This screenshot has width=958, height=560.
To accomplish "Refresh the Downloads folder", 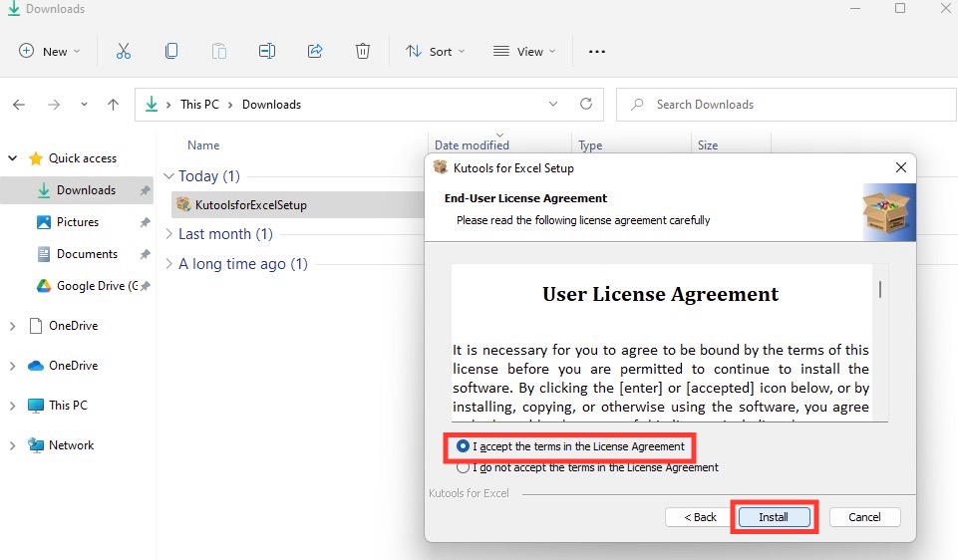I will pos(586,104).
